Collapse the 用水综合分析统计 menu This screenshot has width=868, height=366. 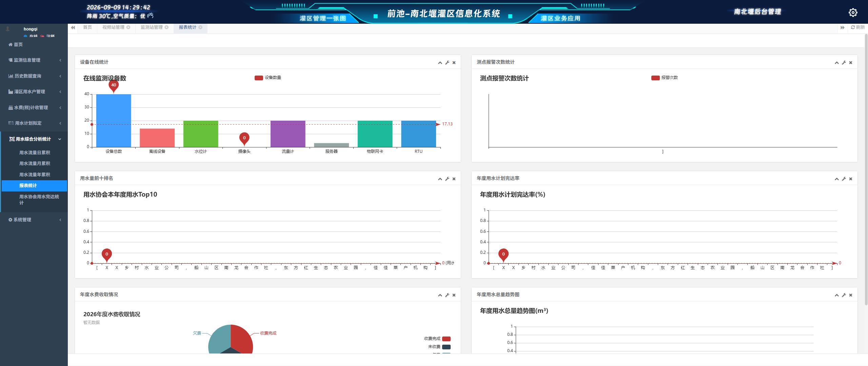34,139
